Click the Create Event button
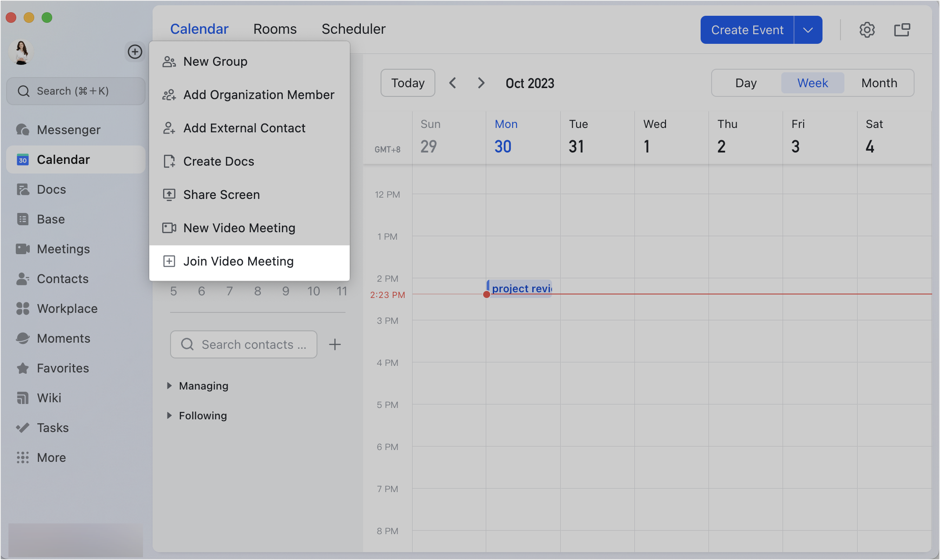The image size is (940, 560). [747, 29]
